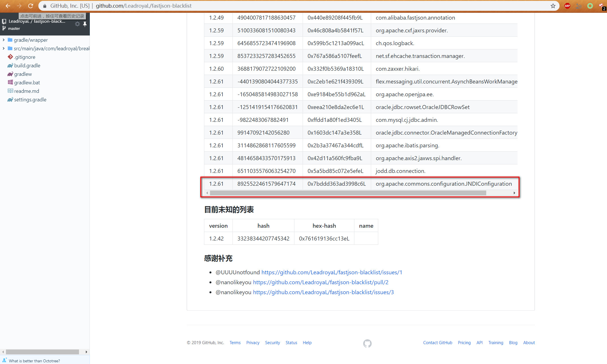The image size is (607, 364).
Task: Toggle the Octotree pin icon
Action: [85, 24]
